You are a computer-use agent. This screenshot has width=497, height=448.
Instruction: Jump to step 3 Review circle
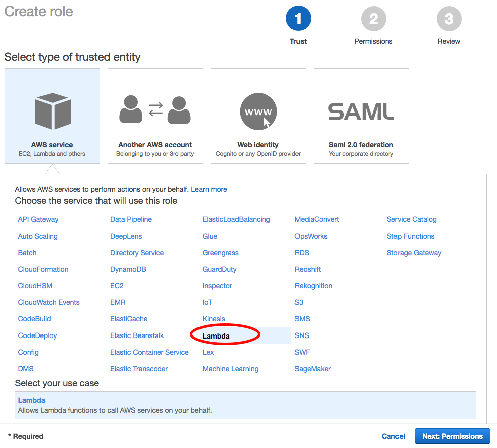[x=449, y=19]
